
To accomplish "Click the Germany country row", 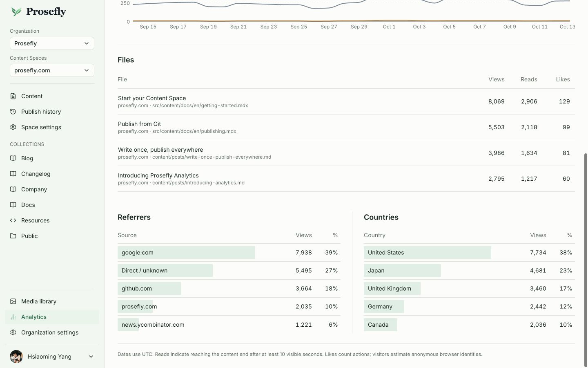I will [x=469, y=307].
